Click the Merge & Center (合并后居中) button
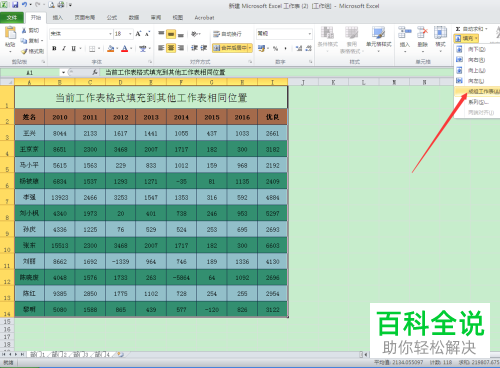This screenshot has height=368, width=500. pos(230,48)
